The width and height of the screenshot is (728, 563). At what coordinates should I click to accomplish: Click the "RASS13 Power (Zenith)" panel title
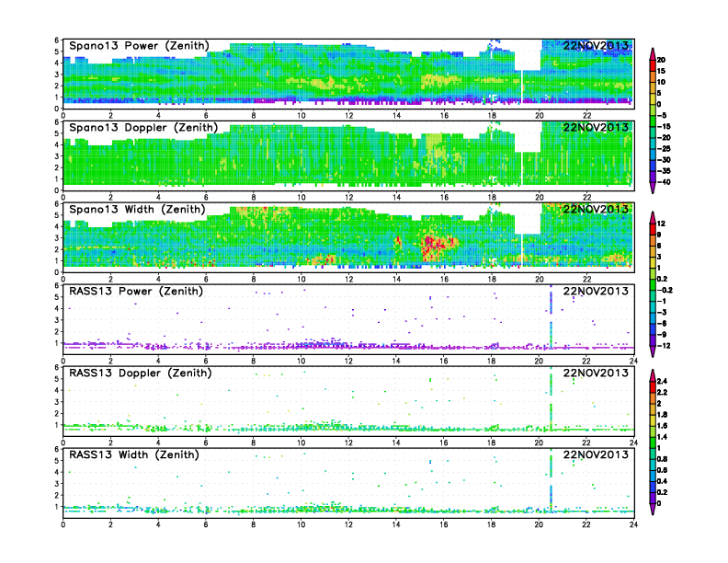point(136,292)
